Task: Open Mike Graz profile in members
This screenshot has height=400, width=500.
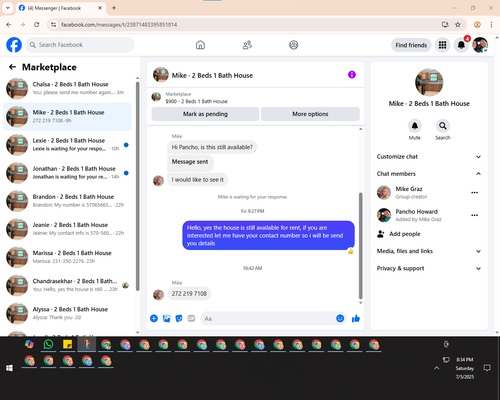Action: 409,189
